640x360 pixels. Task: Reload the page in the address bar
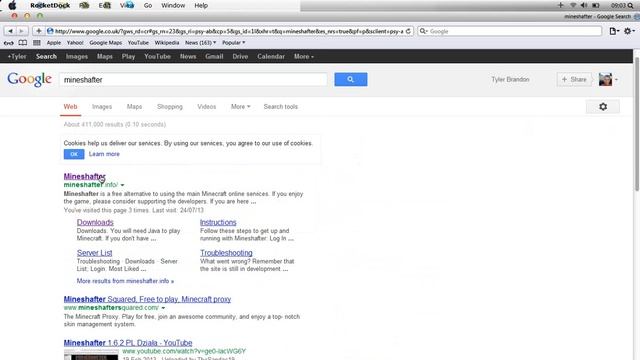408,31
